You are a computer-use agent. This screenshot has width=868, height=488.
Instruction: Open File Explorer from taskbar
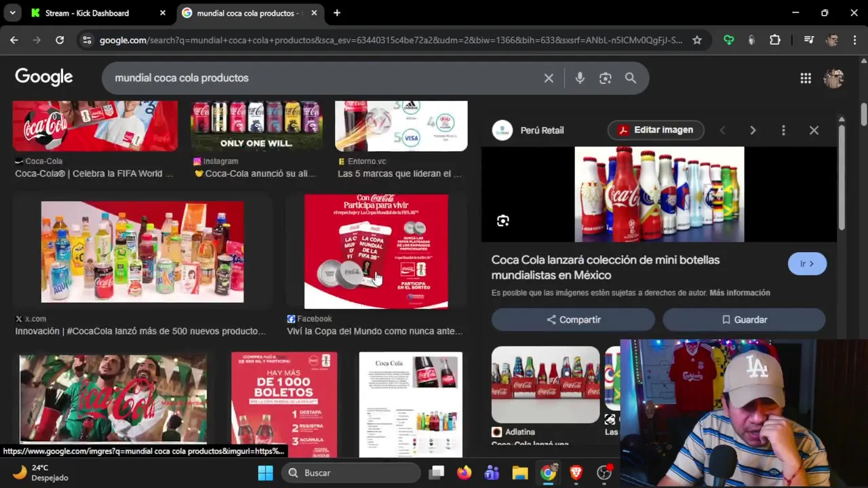[x=520, y=472]
